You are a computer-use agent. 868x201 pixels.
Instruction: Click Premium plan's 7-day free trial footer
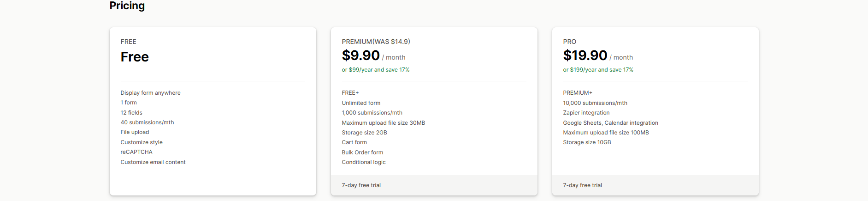361,185
